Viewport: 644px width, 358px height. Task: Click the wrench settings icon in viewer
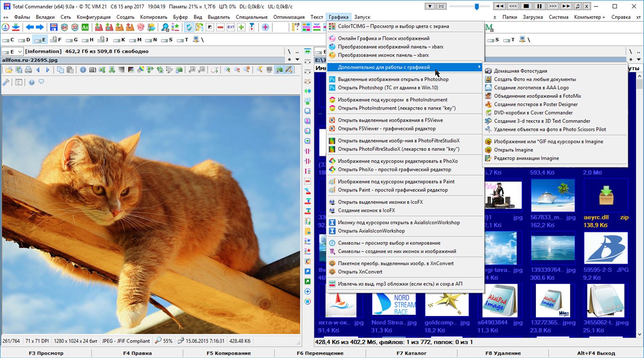point(6,82)
